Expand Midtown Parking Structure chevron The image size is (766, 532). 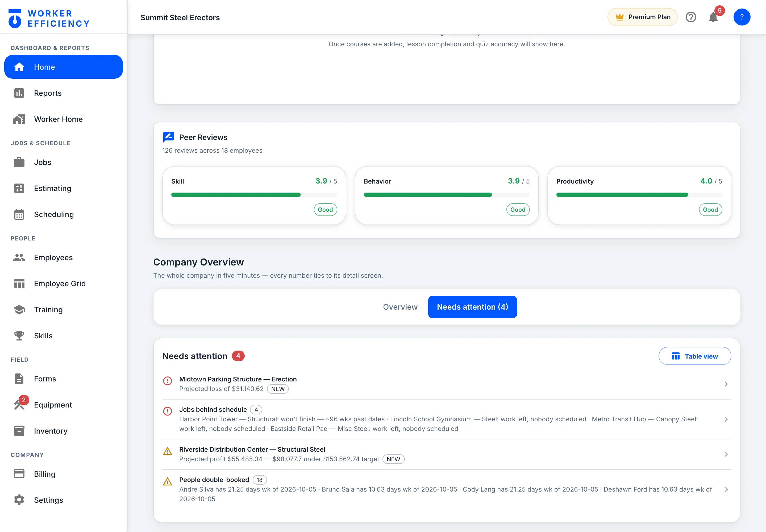click(x=726, y=384)
